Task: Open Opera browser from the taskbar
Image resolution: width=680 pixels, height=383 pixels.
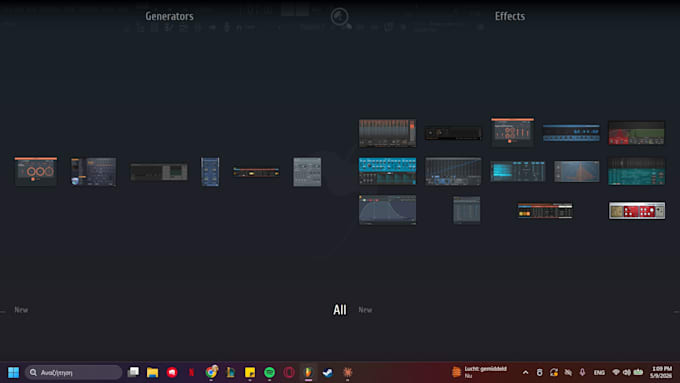Action: point(289,372)
